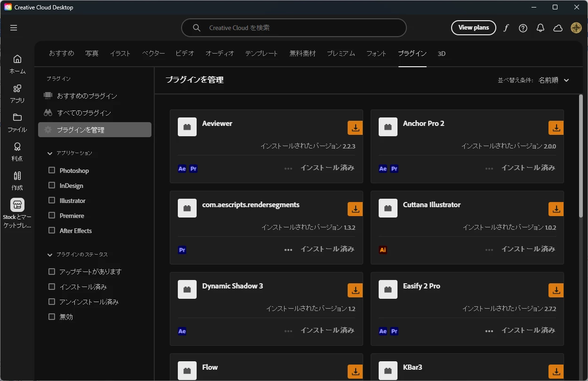Open the 名前順 sort dropdown
The width and height of the screenshot is (588, 381).
tap(554, 80)
